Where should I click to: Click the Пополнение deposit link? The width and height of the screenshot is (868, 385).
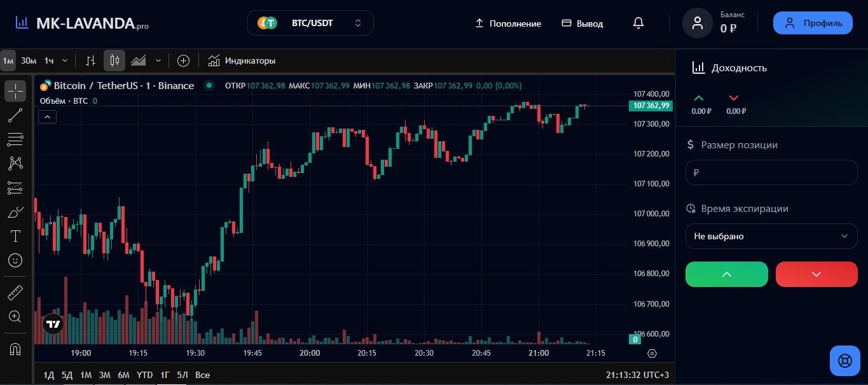508,24
